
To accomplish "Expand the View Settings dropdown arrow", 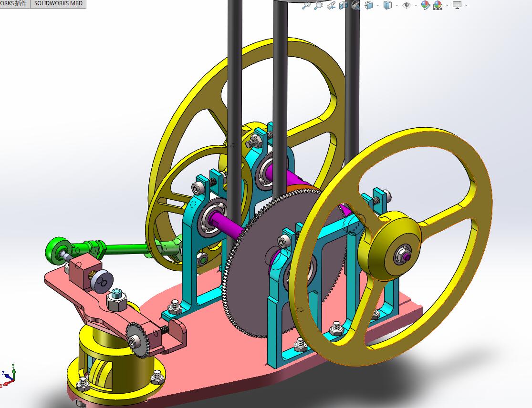I will (467, 5).
